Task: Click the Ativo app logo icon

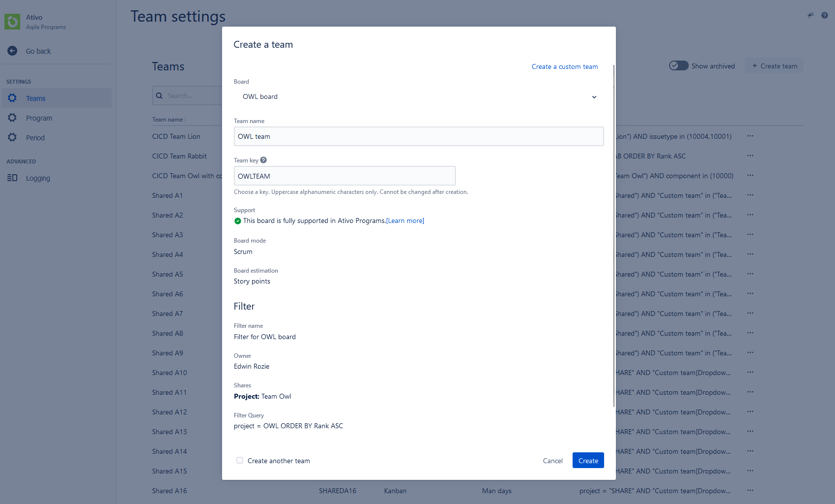Action: click(x=12, y=22)
